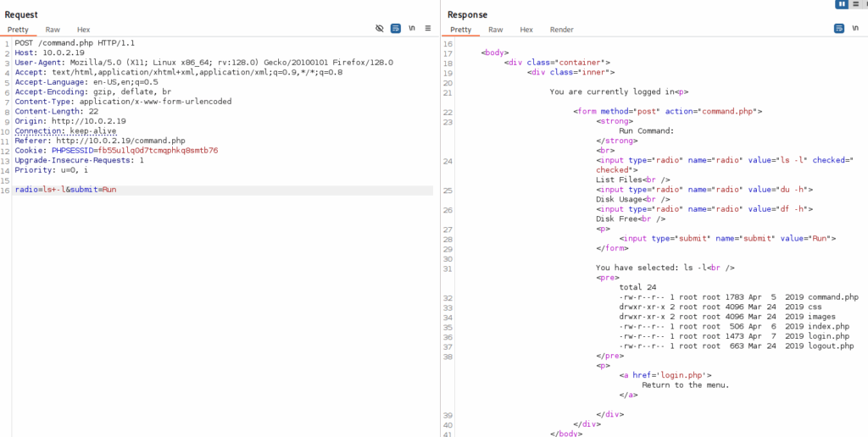Click the Connection: keep-alive header
The image size is (868, 437).
pos(65,131)
